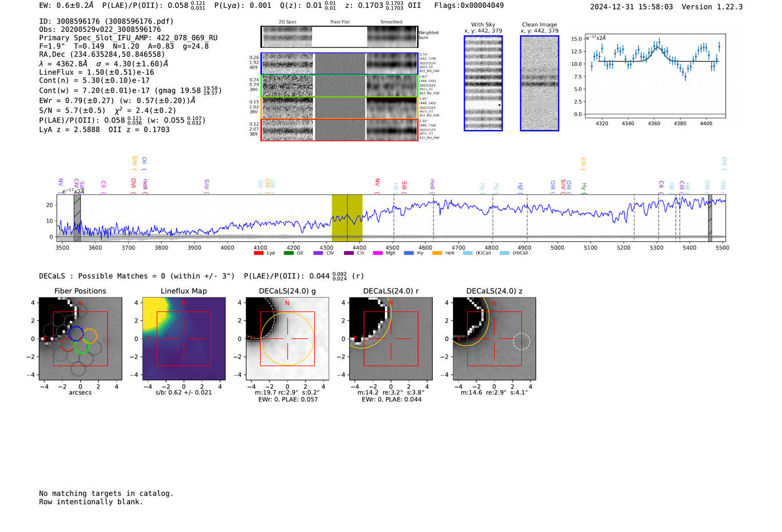Click the yellow ellipse in DECaLS g image
The height and width of the screenshot is (532, 782).
pos(287,339)
